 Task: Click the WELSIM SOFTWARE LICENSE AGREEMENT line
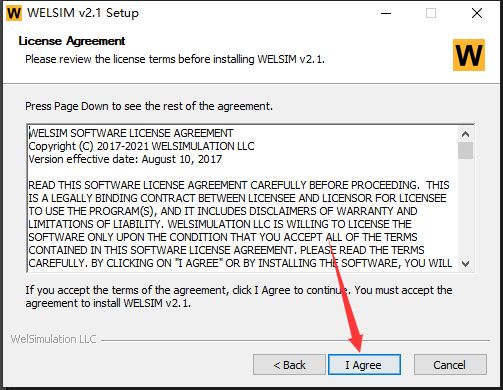131,133
